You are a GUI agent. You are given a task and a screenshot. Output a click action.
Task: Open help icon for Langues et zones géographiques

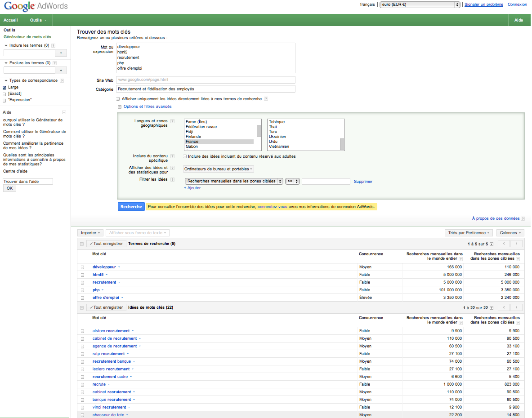pyautogui.click(x=172, y=121)
